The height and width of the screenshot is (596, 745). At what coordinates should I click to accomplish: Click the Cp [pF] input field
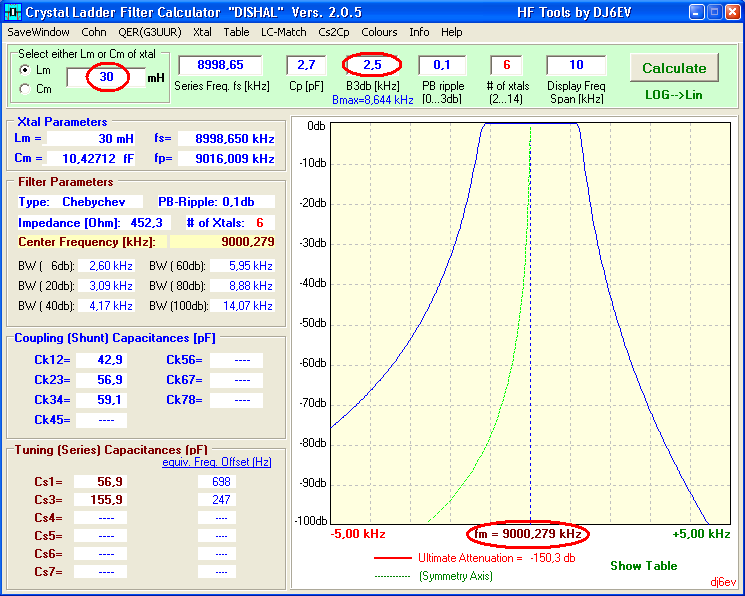[306, 65]
